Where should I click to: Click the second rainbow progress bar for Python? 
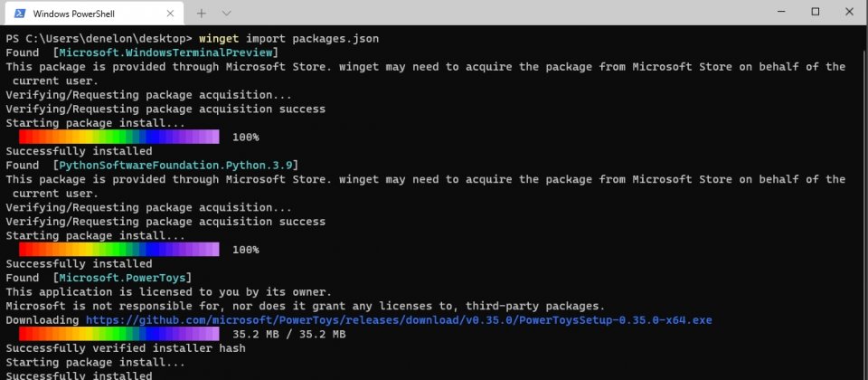(119, 250)
